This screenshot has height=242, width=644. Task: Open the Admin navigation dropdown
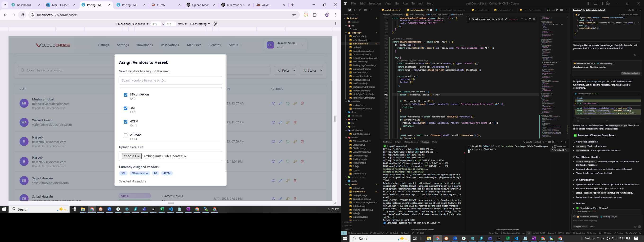[235, 45]
